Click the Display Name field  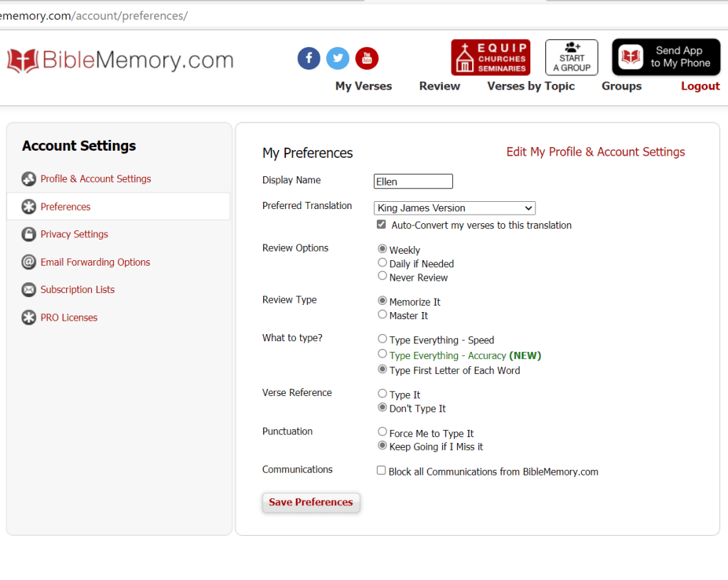pos(413,181)
